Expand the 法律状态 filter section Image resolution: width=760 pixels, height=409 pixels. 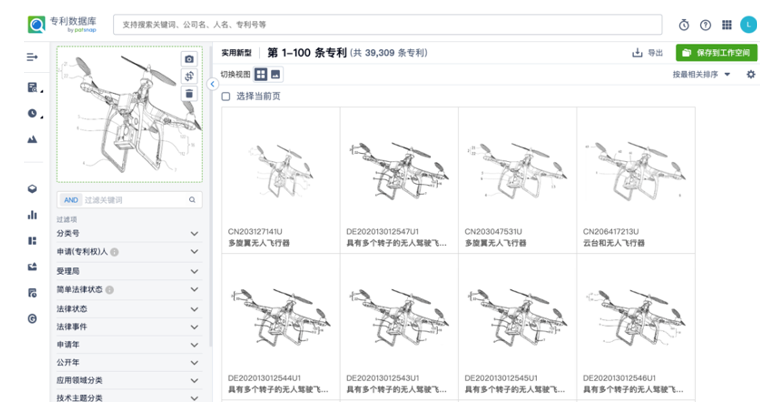pyautogui.click(x=194, y=309)
